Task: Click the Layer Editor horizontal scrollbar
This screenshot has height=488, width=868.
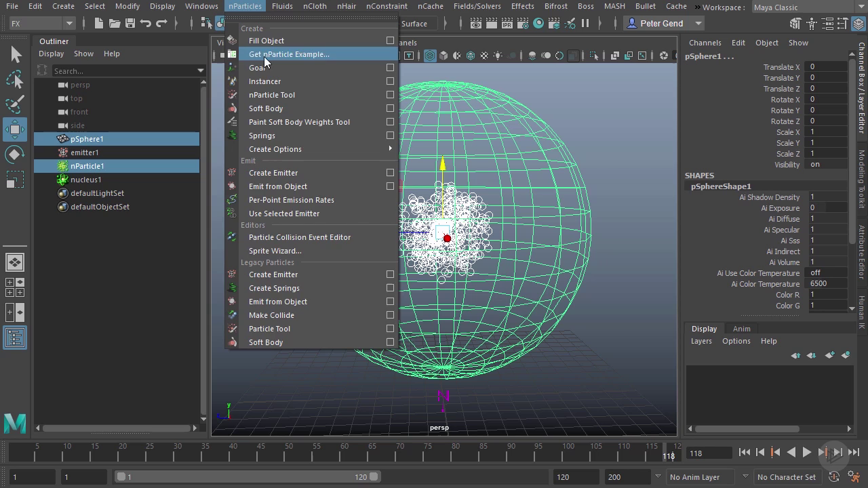Action: (747, 428)
